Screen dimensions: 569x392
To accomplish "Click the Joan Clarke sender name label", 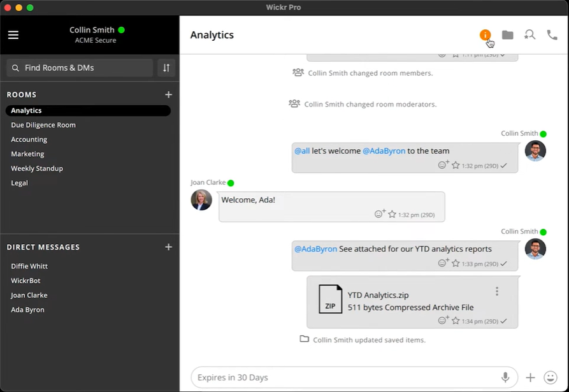I will (x=208, y=182).
